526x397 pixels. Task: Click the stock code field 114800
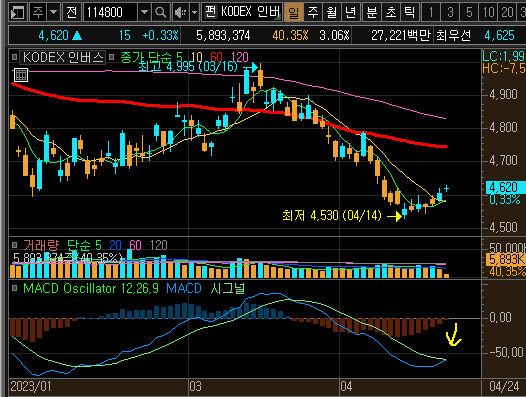click(110, 13)
